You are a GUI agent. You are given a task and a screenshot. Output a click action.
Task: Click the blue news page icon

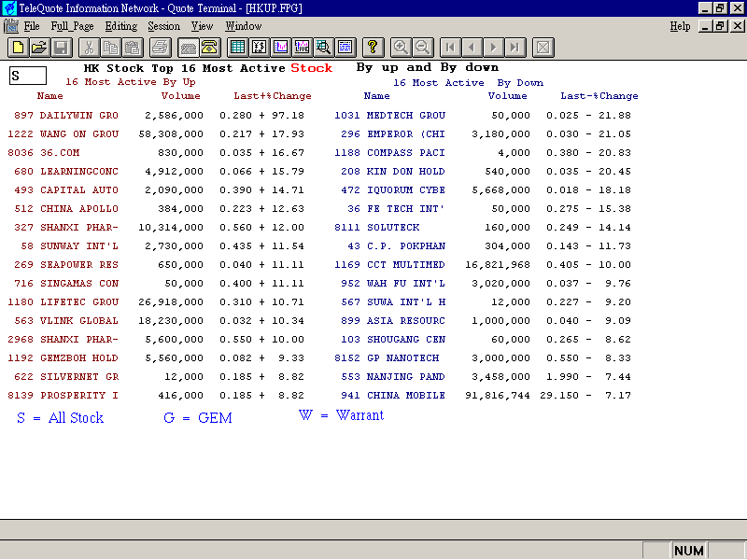coord(345,48)
